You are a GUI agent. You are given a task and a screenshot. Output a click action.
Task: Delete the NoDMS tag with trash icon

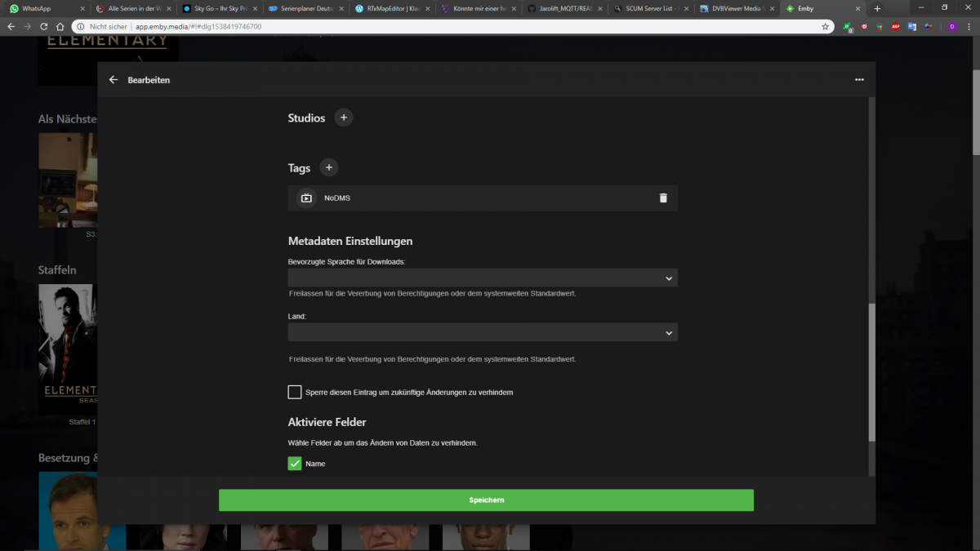coord(663,198)
